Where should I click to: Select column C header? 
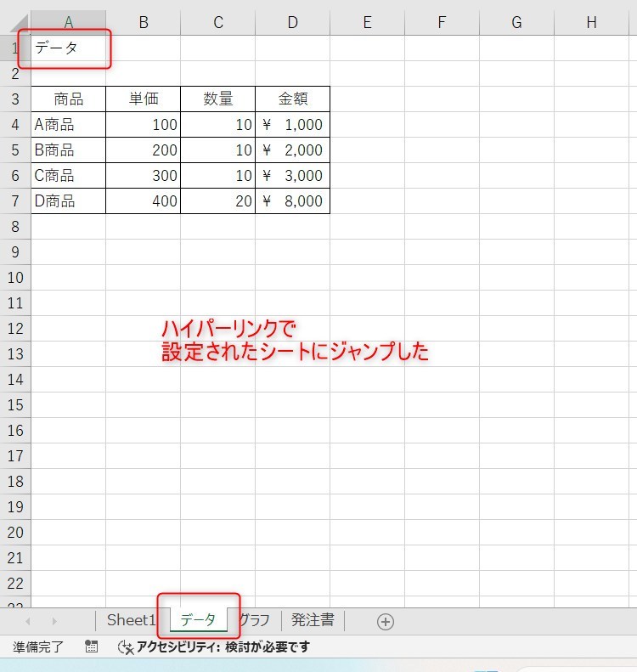(x=217, y=22)
